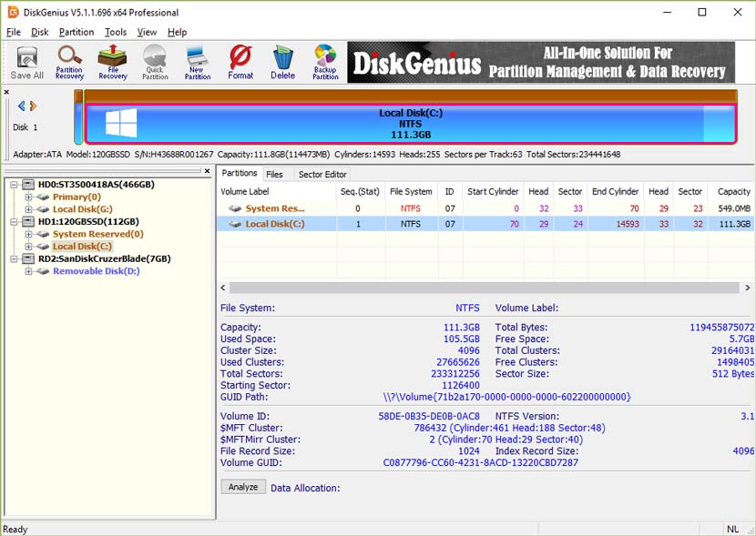Image resolution: width=756 pixels, height=536 pixels.
Task: Launch File Recovery from the toolbar
Action: [x=112, y=61]
